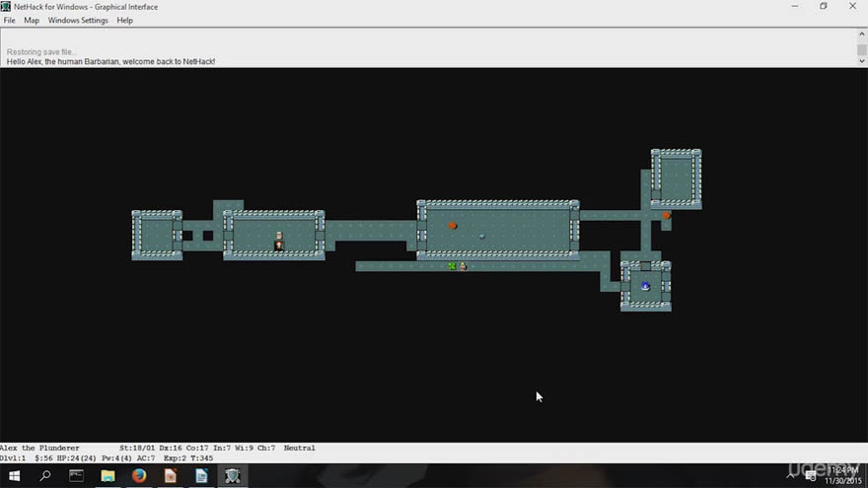Screen dimensions: 868x488
Task: Open the blue document app on taskbar
Action: 201,476
